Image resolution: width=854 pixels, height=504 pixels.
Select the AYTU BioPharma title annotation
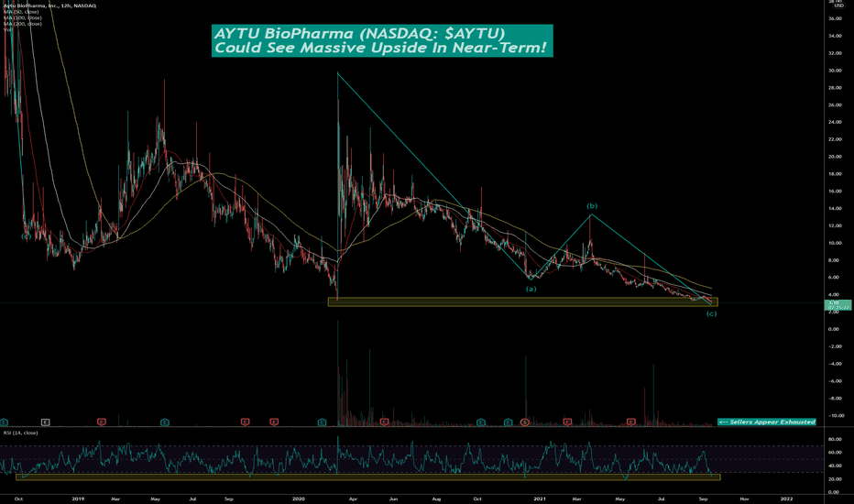coord(382,41)
